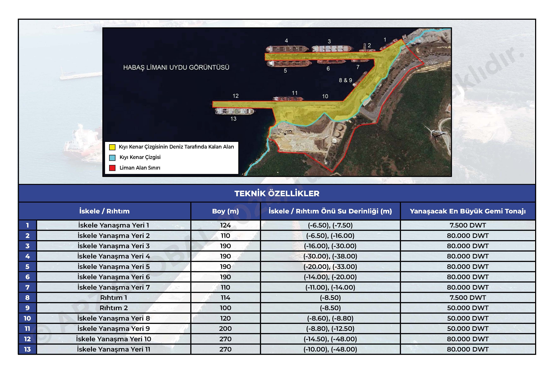Click the 'Boy (m)' column header
This screenshot has height=392, width=554.
pos(225,211)
